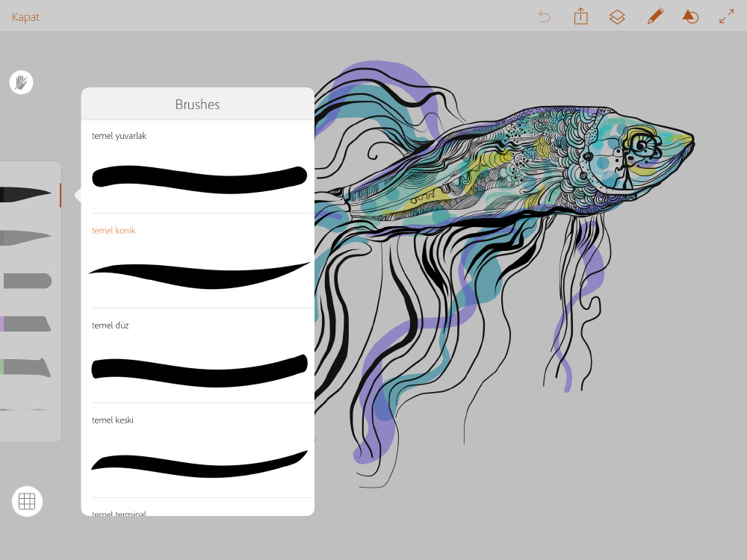The height and width of the screenshot is (560, 747).
Task: Choose the temel yuvarlak brush stroke
Action: (x=199, y=179)
